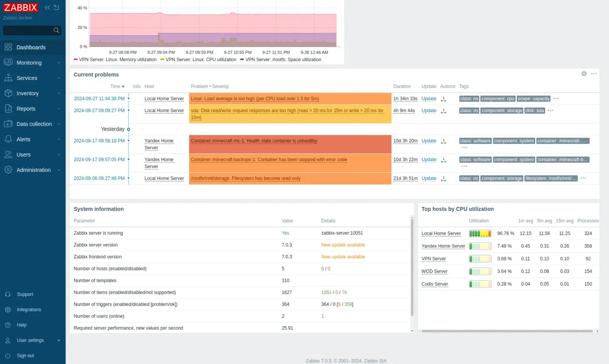Click the sidebar hide toggle icon next to collapse

tap(57, 8)
